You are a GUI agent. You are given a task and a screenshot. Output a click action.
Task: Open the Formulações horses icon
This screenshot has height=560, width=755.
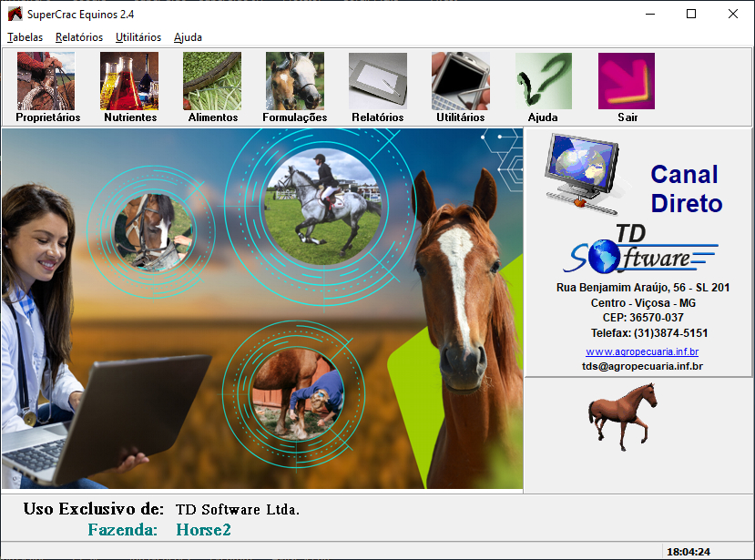pyautogui.click(x=295, y=81)
